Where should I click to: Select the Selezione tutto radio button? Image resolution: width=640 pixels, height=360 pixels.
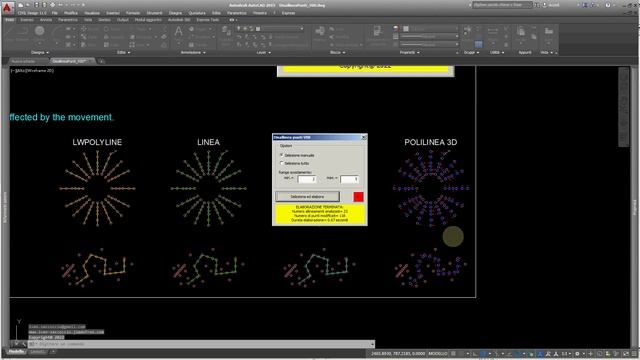pyautogui.click(x=282, y=163)
